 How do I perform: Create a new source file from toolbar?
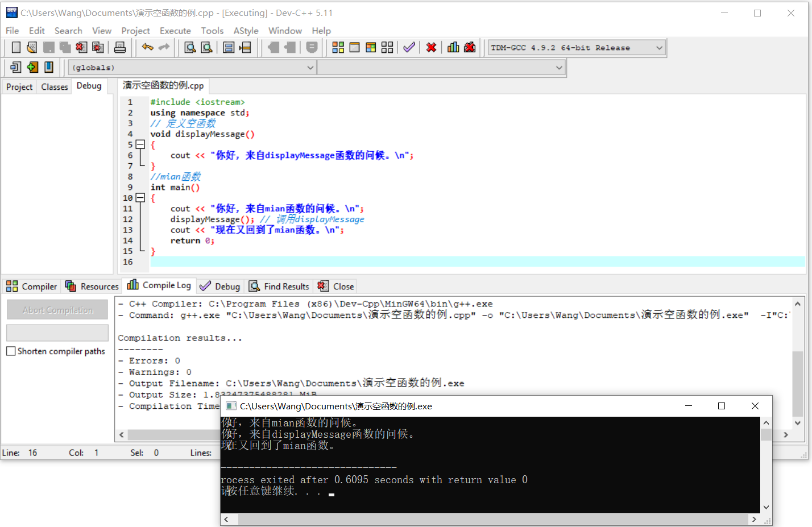click(x=16, y=48)
